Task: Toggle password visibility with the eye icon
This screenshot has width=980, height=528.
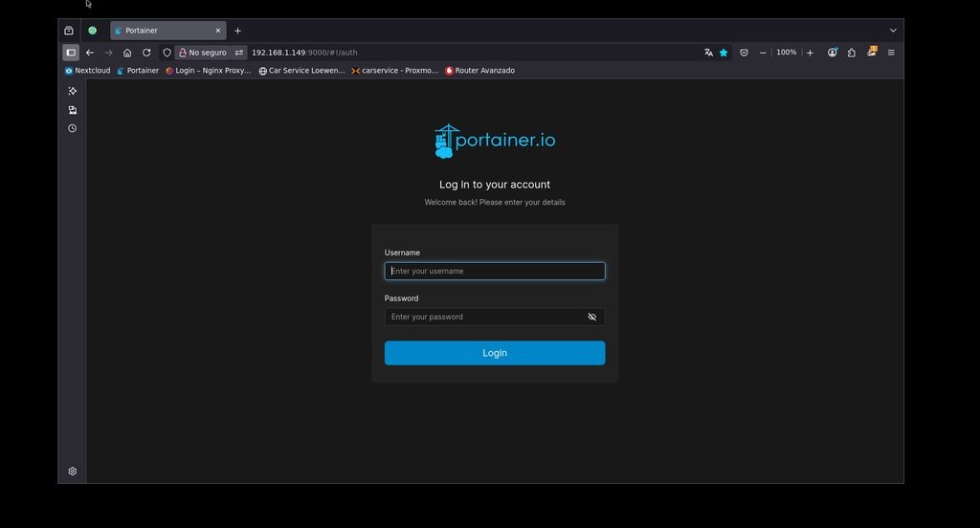Action: pyautogui.click(x=591, y=317)
